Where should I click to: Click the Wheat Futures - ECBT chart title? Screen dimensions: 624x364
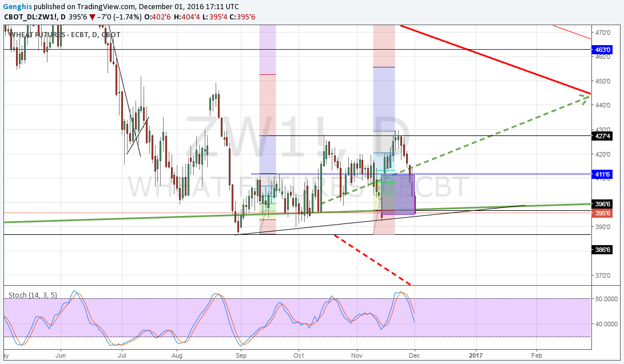point(65,35)
